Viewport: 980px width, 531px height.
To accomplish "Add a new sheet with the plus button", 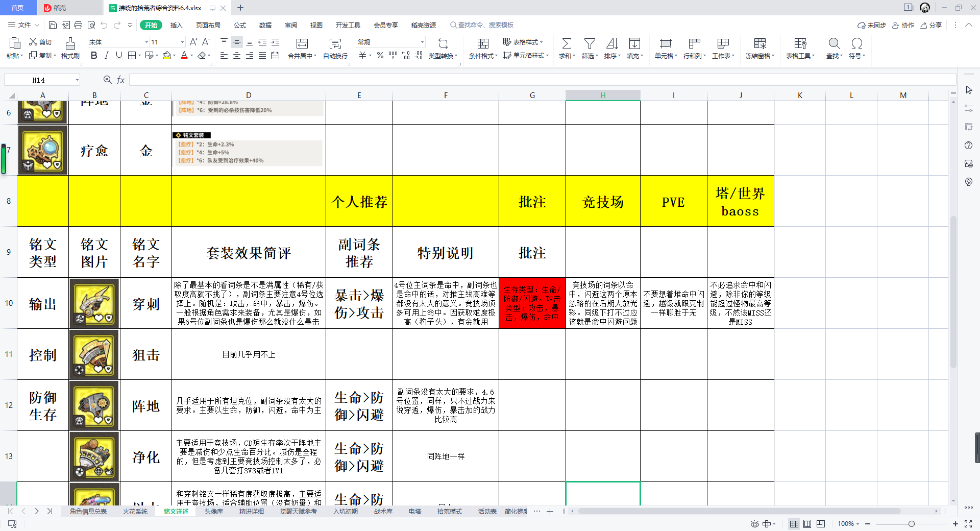I will point(550,511).
